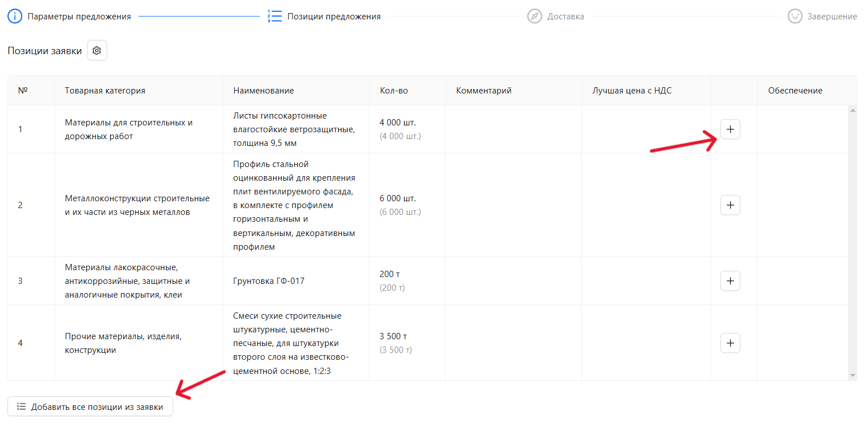Click the Лучшая цена с НДС column header
868x427 pixels.
pos(631,91)
